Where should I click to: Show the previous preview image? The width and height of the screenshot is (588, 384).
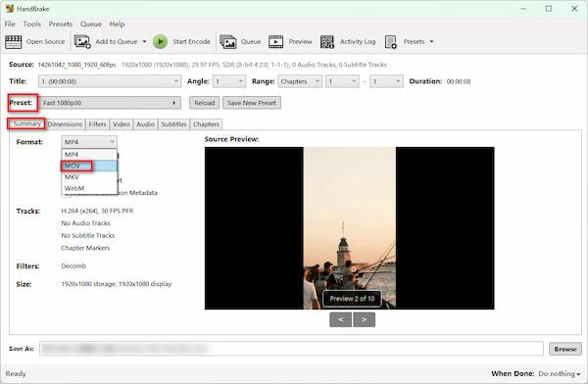point(340,319)
